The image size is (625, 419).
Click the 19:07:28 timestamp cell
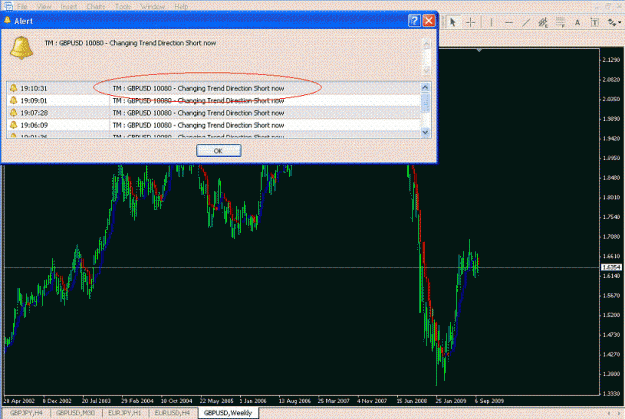point(34,113)
